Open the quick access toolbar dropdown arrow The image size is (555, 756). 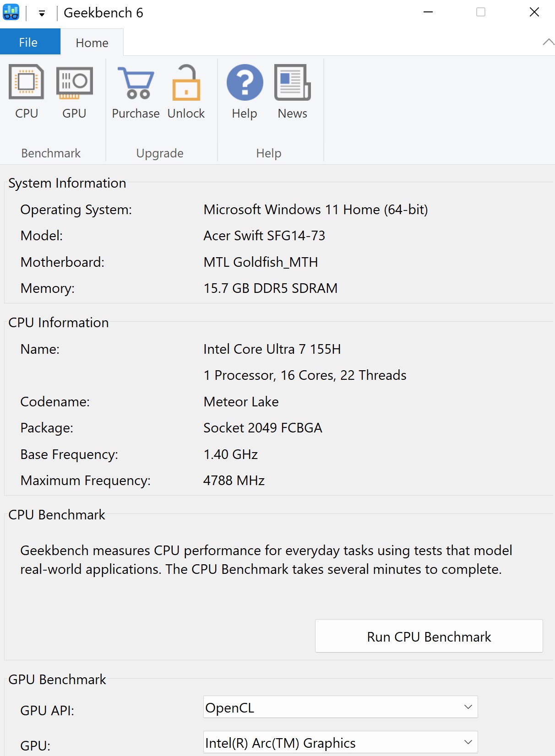pyautogui.click(x=42, y=13)
